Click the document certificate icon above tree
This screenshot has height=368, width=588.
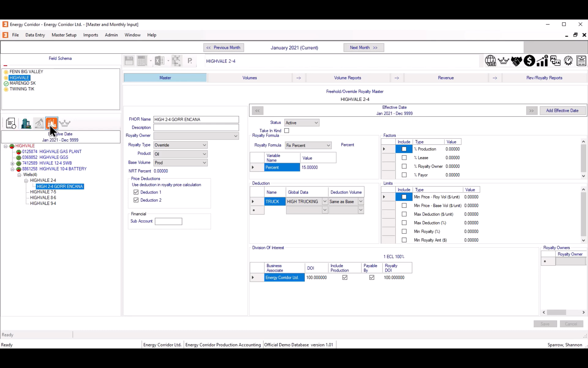(11, 123)
